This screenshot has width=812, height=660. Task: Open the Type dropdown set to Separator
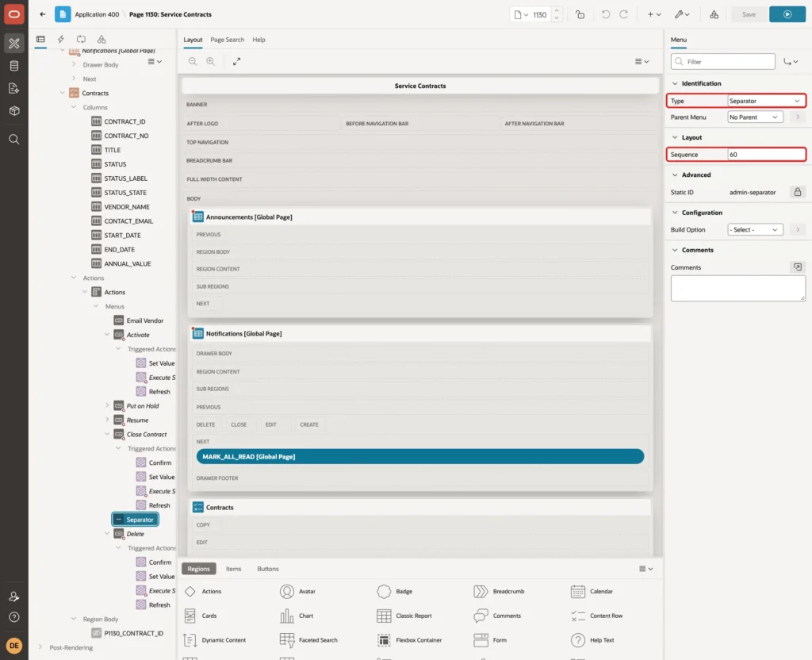tap(765, 101)
